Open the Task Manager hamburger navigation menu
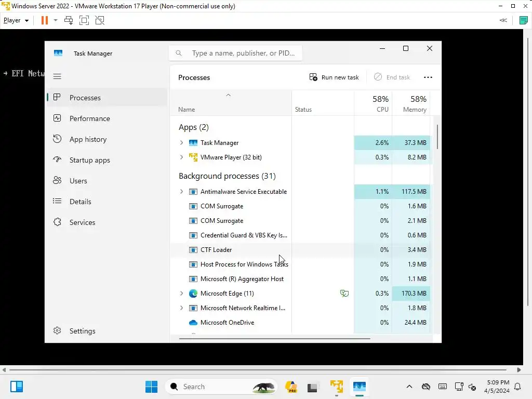Viewport: 532px width, 399px height. [57, 76]
